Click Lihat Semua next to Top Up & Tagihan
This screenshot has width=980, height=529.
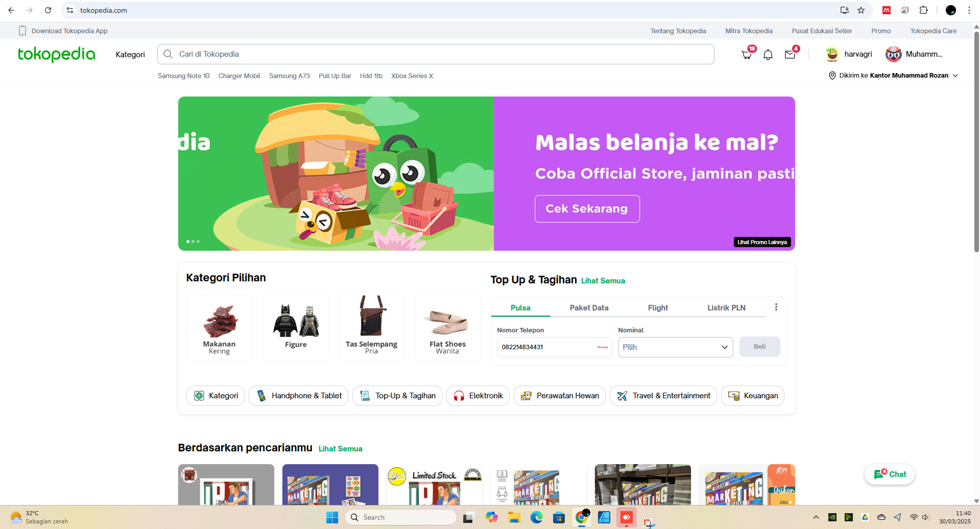[x=603, y=281]
